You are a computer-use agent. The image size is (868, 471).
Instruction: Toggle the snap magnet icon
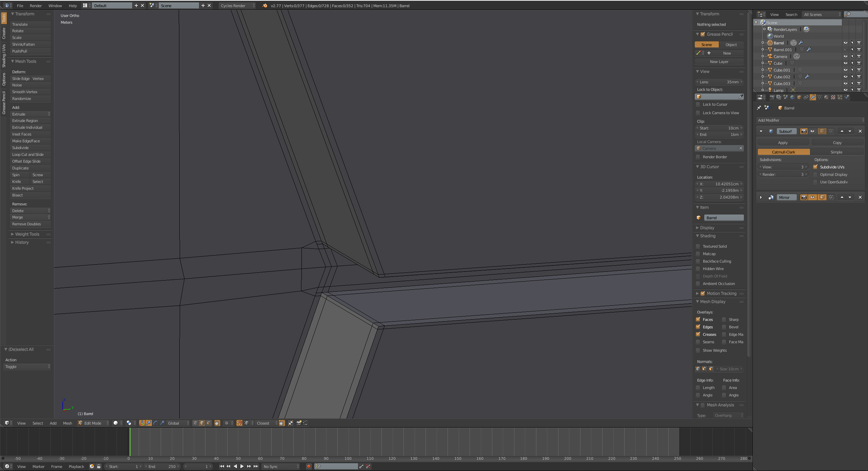click(239, 423)
